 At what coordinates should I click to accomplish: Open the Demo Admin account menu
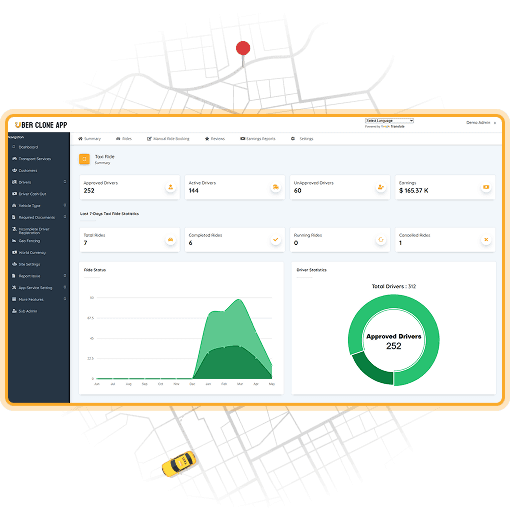[481, 123]
